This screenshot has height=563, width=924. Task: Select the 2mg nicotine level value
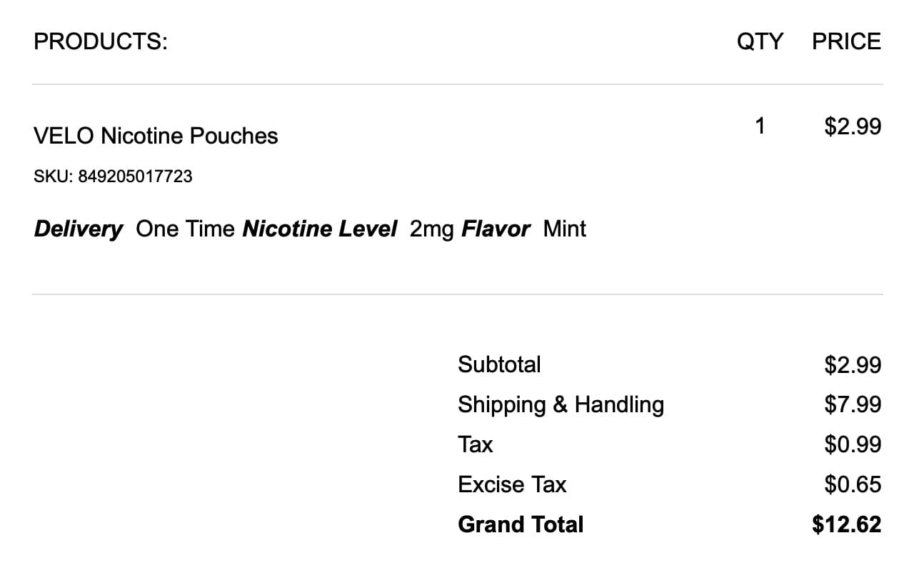(431, 229)
